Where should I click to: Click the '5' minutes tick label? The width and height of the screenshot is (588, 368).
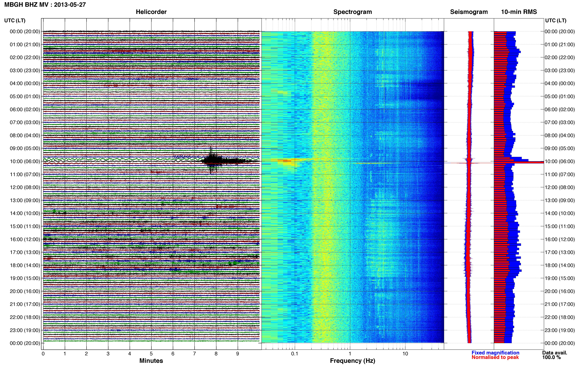click(151, 354)
